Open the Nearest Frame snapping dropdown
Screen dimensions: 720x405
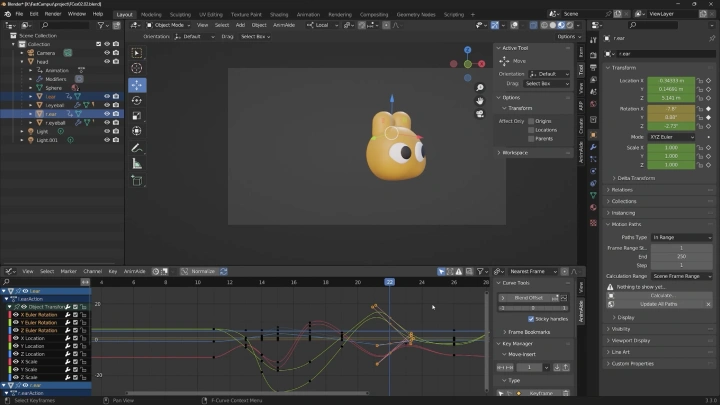(532, 271)
